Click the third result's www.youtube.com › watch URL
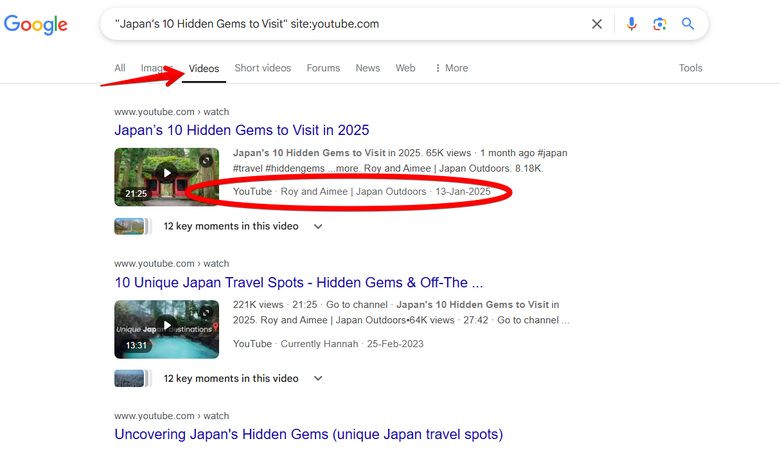Screen dimensions: 780x450 tap(172, 416)
